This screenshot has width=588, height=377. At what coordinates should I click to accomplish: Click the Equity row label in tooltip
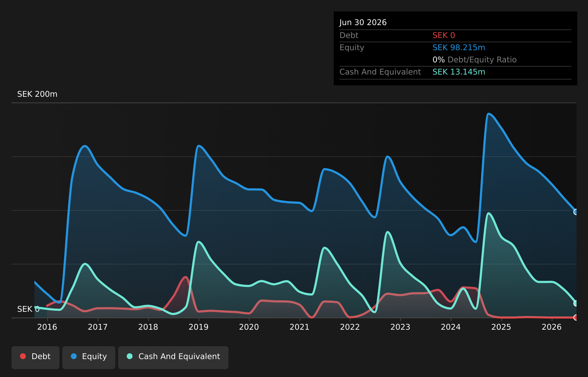352,48
